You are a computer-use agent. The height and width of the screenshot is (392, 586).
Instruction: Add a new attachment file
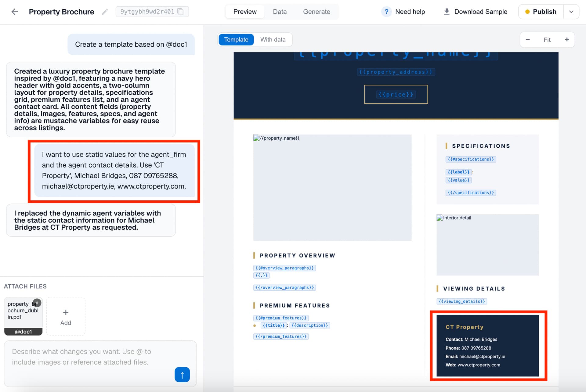tap(66, 317)
